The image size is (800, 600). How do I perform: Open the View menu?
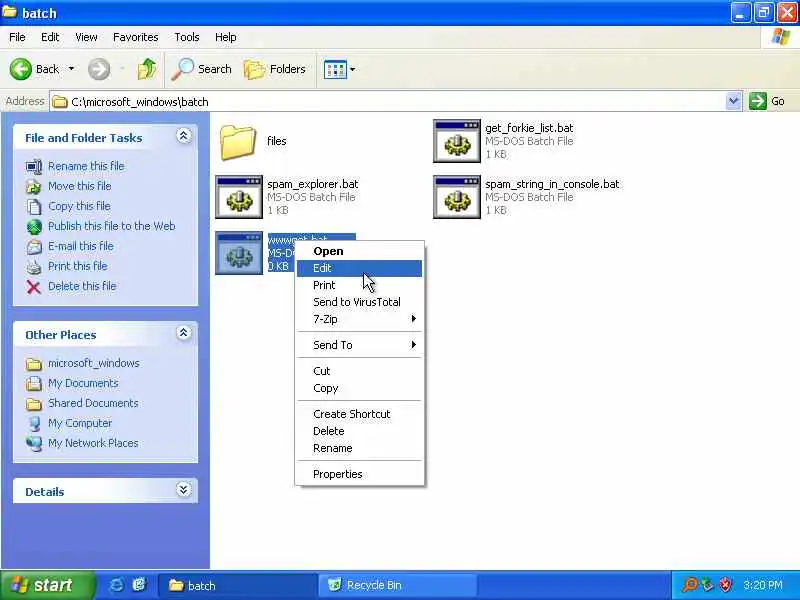coord(86,37)
